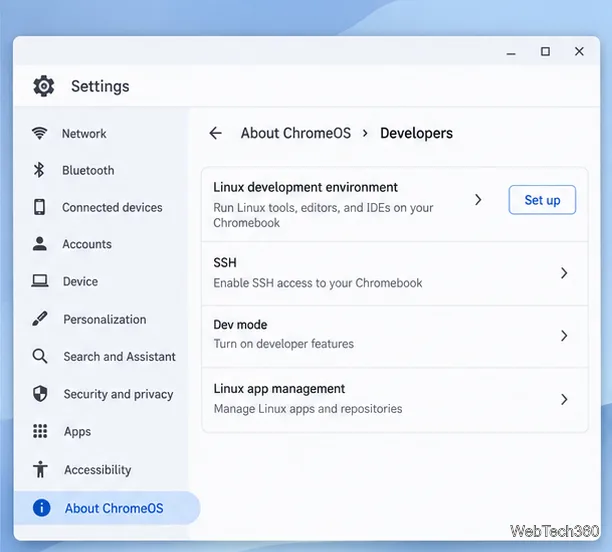Click the Settings gear icon

[x=43, y=86]
